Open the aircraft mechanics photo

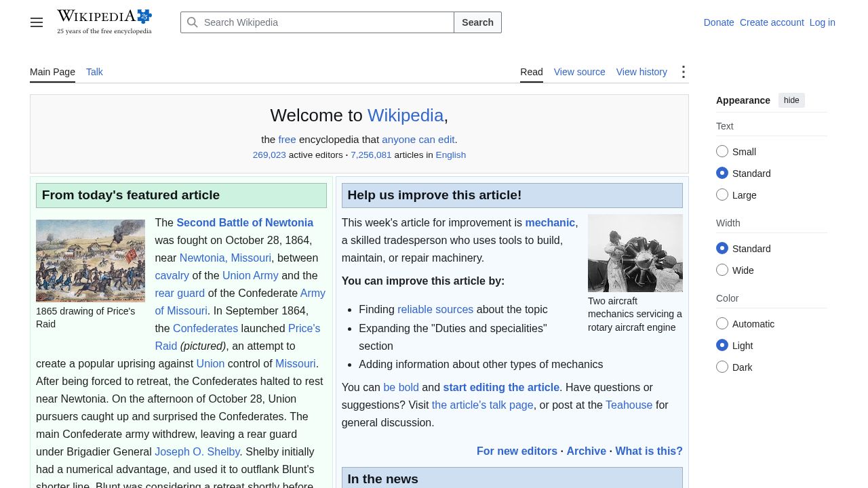point(635,253)
